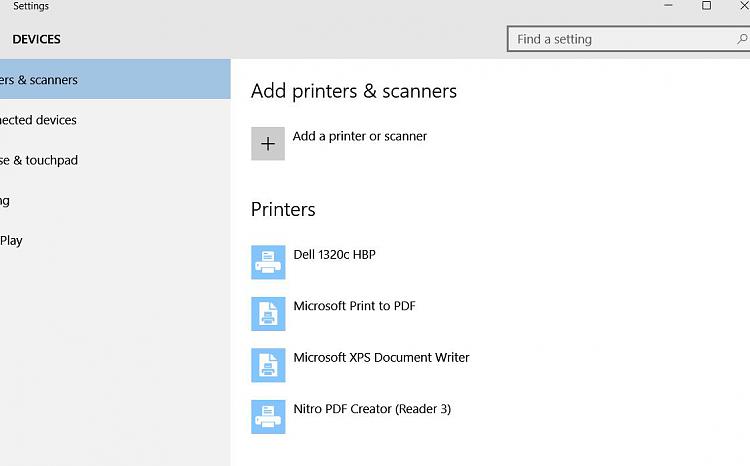Open Mouse & touchpad sidebar section

tap(115, 160)
